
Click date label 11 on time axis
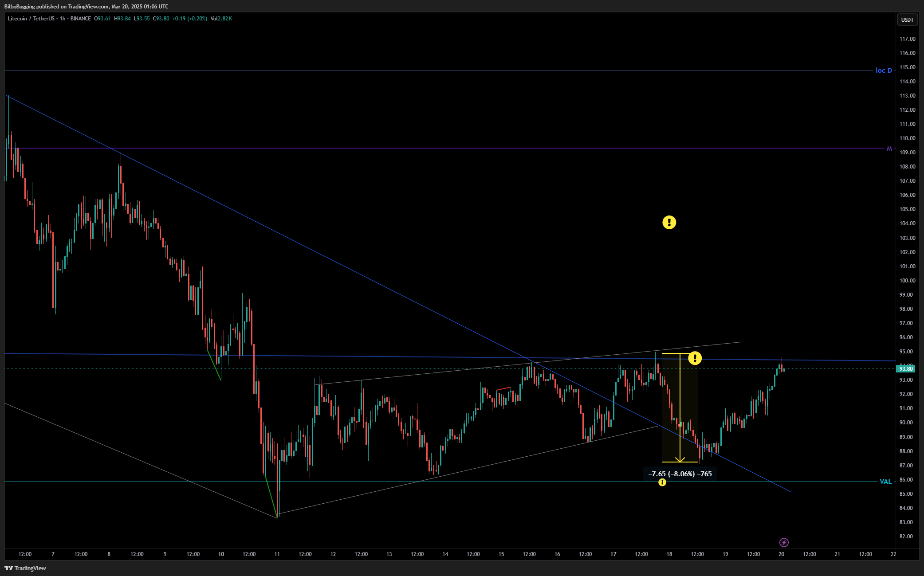click(x=277, y=554)
